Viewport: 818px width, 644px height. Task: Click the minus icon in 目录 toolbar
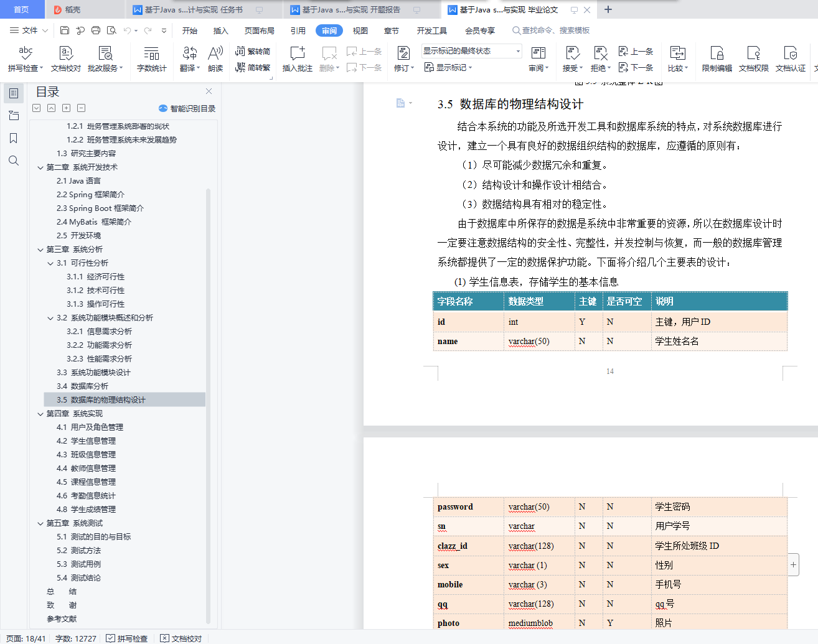coord(82,108)
